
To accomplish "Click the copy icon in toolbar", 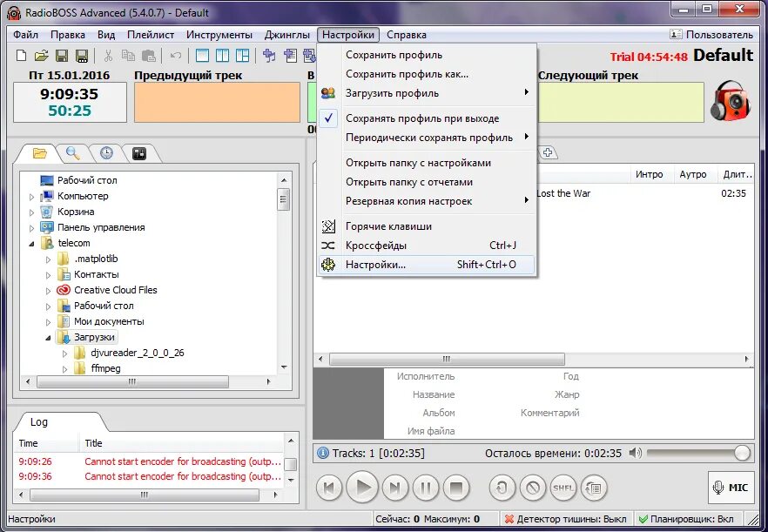I will pos(128,56).
